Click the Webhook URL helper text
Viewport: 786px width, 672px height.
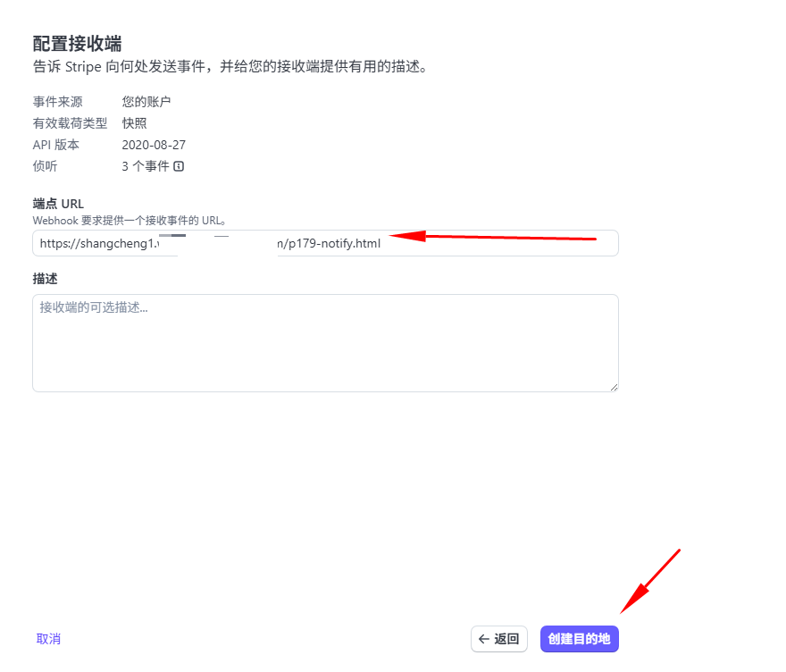pos(129,220)
